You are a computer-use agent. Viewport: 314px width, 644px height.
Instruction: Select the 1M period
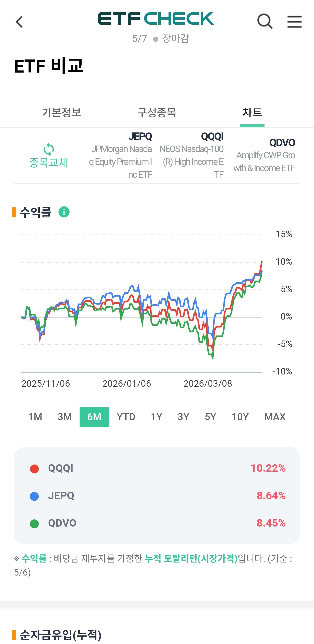tap(35, 417)
